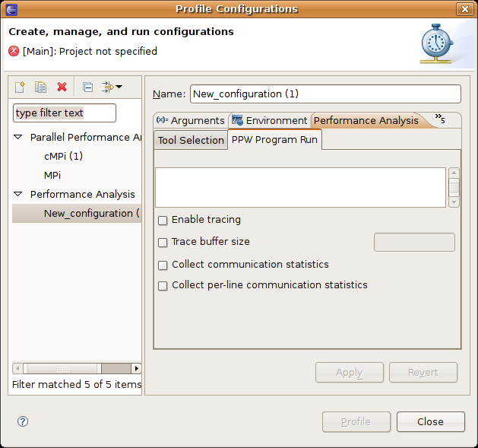Image resolution: width=478 pixels, height=448 pixels.
Task: Select the MPi configuration
Action: coord(52,175)
